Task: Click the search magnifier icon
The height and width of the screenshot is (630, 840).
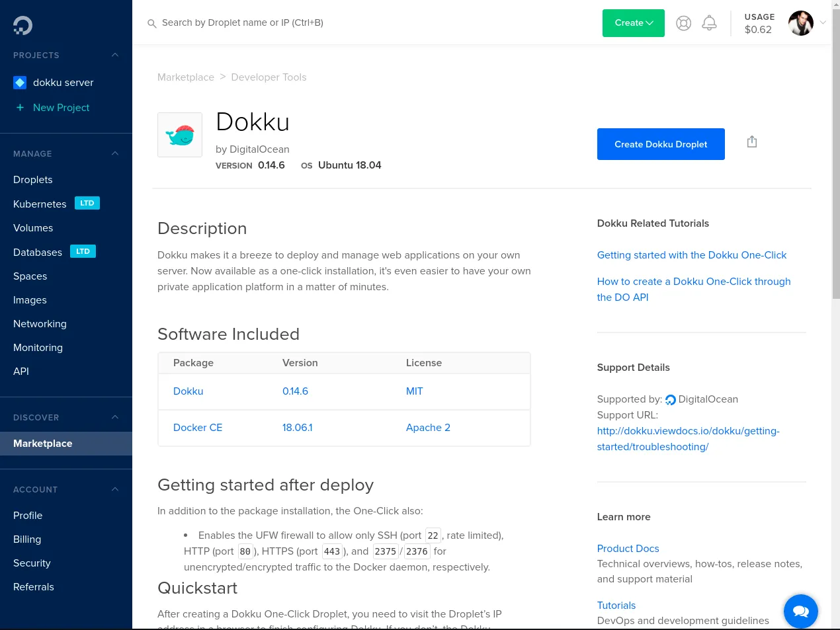Action: pyautogui.click(x=152, y=23)
